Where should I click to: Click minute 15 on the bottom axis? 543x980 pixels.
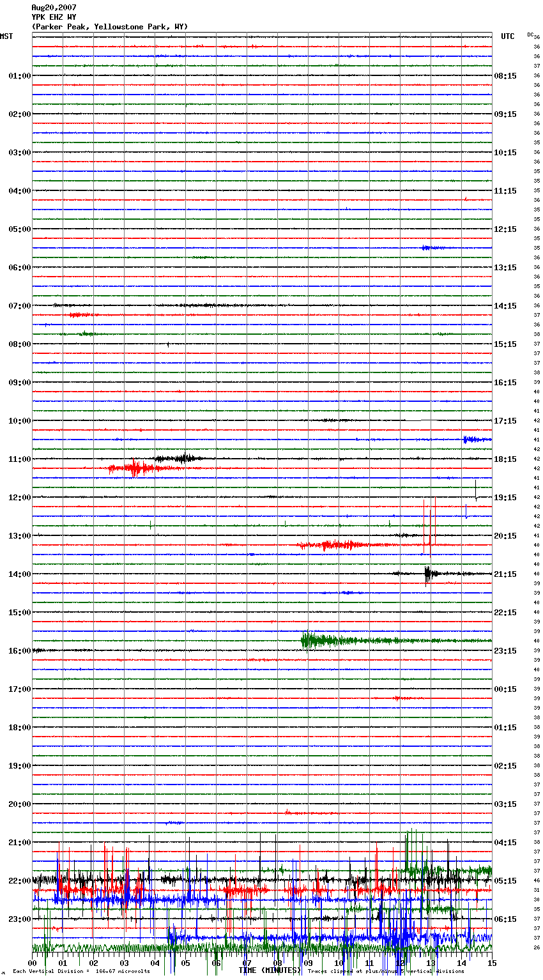(x=492, y=963)
